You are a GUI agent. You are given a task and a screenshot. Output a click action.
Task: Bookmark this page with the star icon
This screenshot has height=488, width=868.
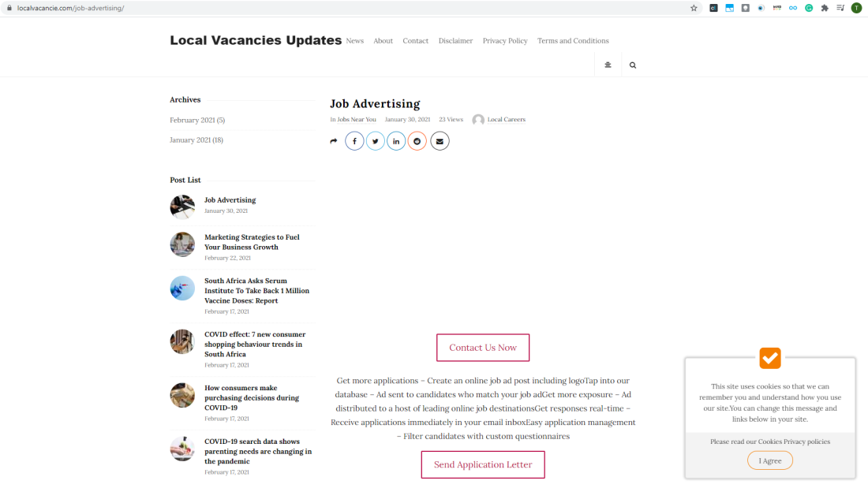pyautogui.click(x=694, y=9)
